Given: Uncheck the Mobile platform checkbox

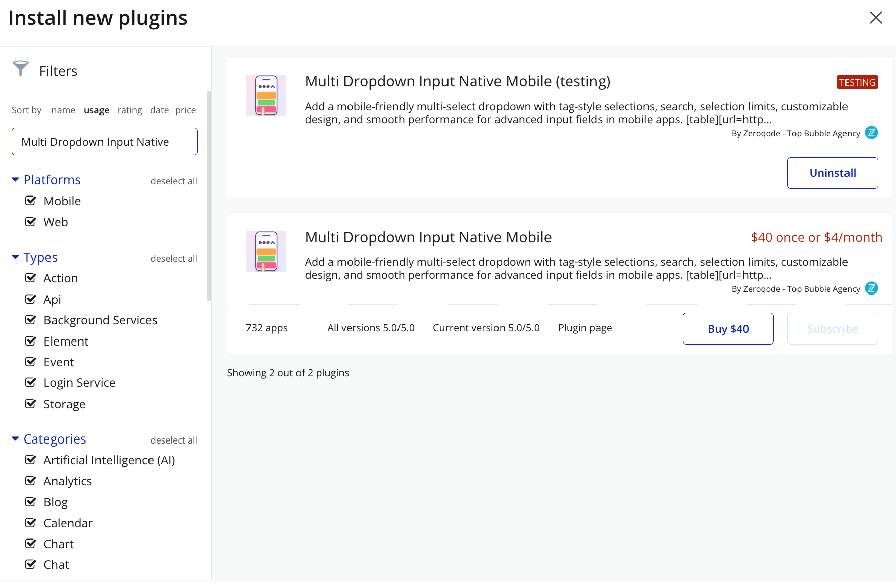Looking at the screenshot, I should tap(31, 201).
